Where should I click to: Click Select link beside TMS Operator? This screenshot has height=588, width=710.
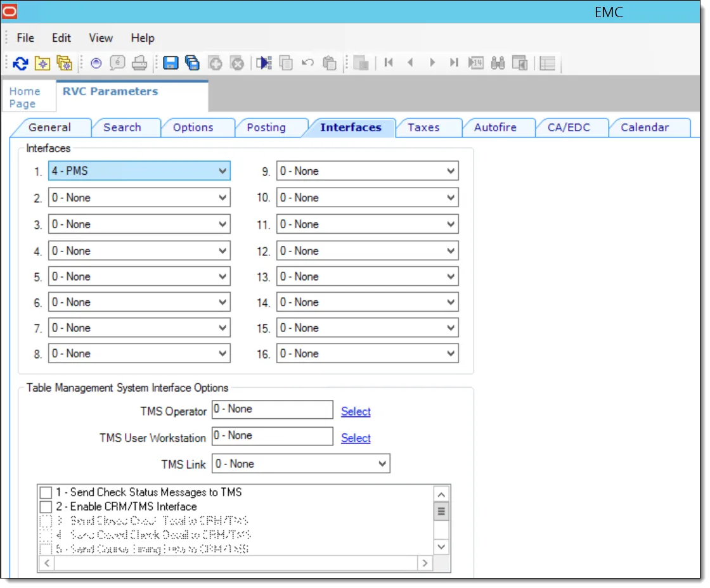click(356, 411)
